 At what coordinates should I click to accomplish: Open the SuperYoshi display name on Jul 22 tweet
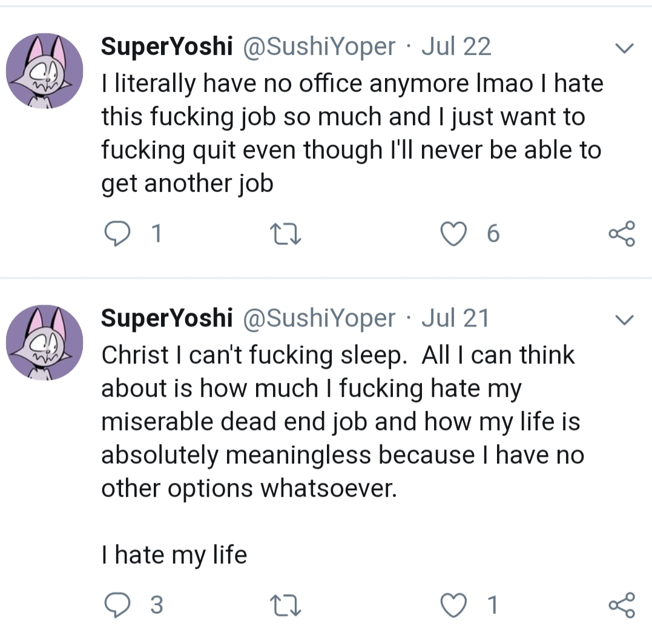pos(166,47)
